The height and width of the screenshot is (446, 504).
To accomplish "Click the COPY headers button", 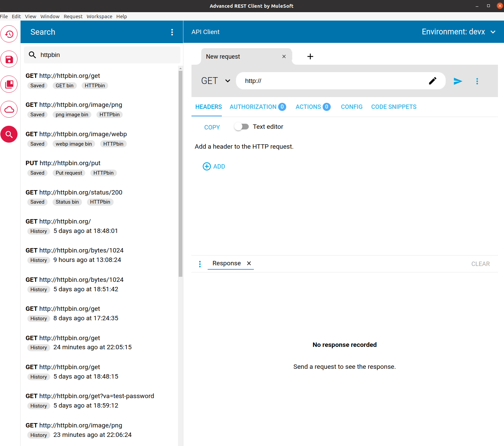I will [212, 127].
